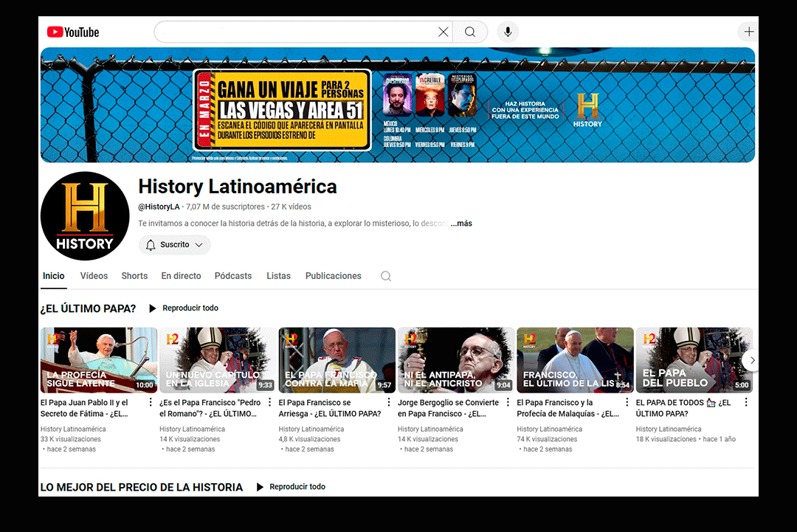
Task: Open options menu for 'Profecía de Malaquías' video
Action: [627, 402]
